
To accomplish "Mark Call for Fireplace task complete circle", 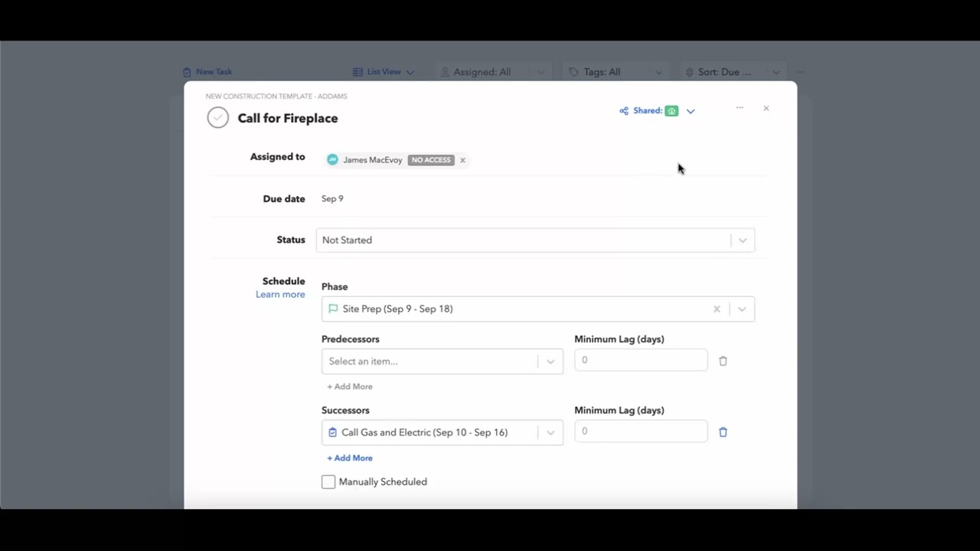I will click(x=217, y=118).
